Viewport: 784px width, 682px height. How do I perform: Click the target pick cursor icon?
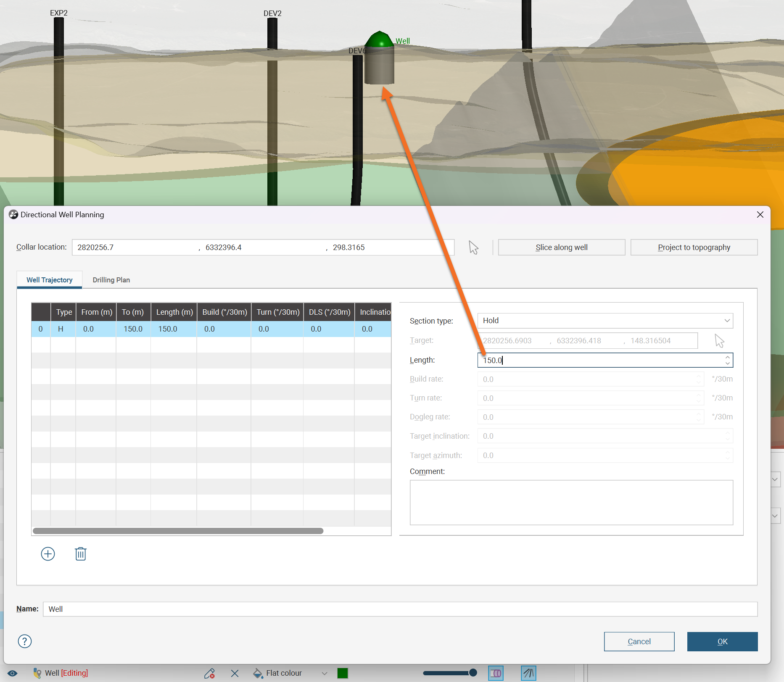(719, 341)
